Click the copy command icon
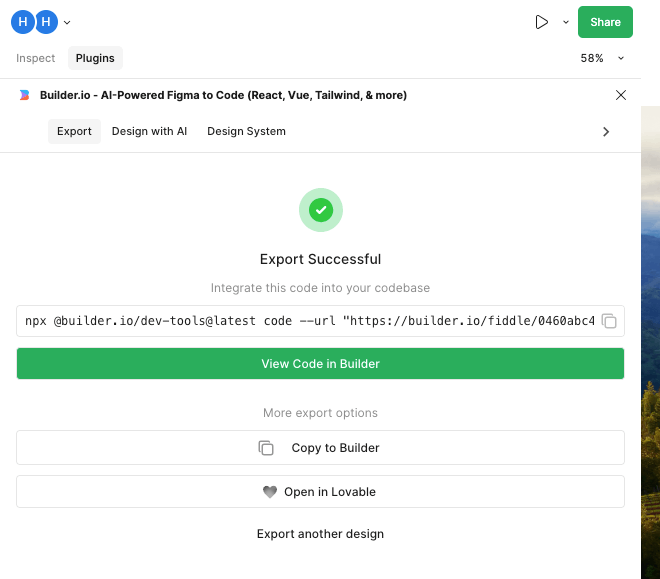 point(609,321)
